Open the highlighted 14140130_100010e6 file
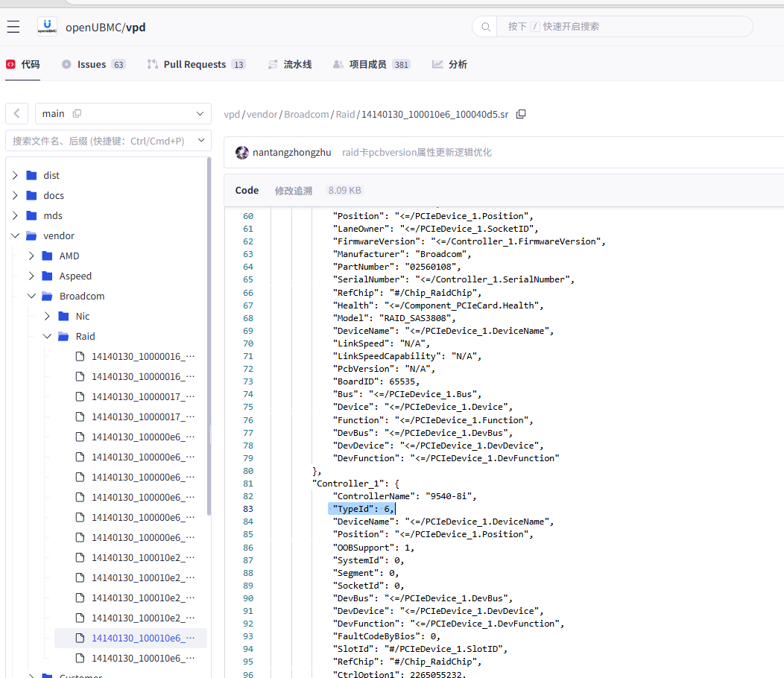The height and width of the screenshot is (678, 784). pos(130,639)
